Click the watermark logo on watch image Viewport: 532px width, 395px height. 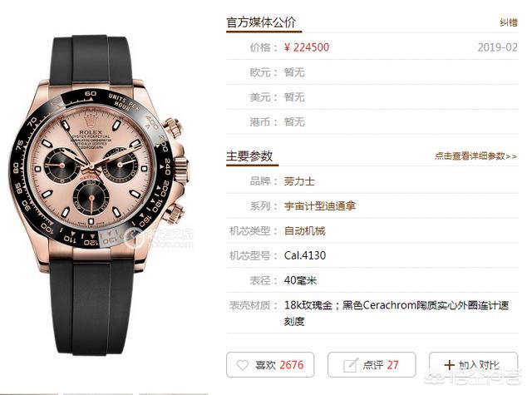(160, 238)
